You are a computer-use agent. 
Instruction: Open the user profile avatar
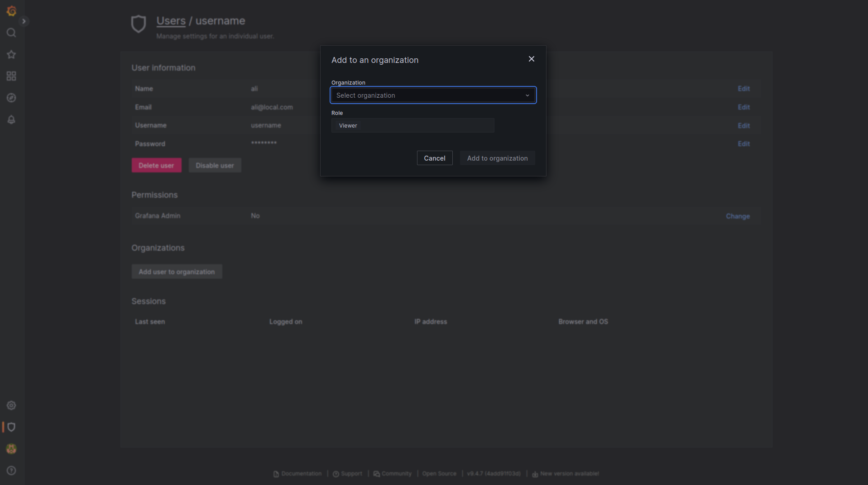pos(11,449)
